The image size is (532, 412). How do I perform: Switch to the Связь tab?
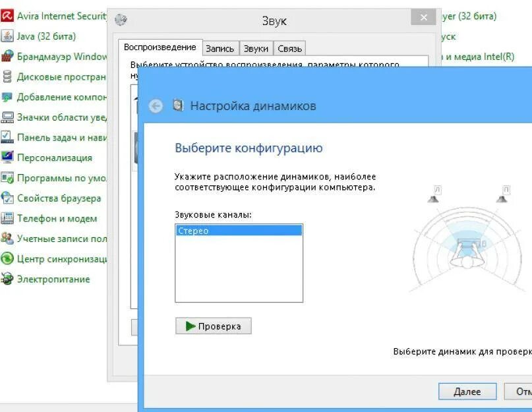(x=290, y=49)
